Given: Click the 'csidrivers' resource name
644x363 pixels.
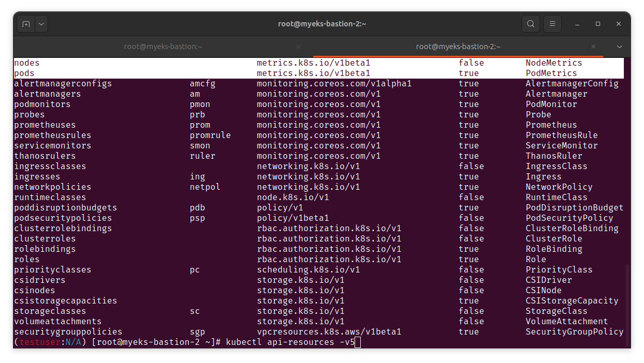Looking at the screenshot, I should tap(40, 280).
